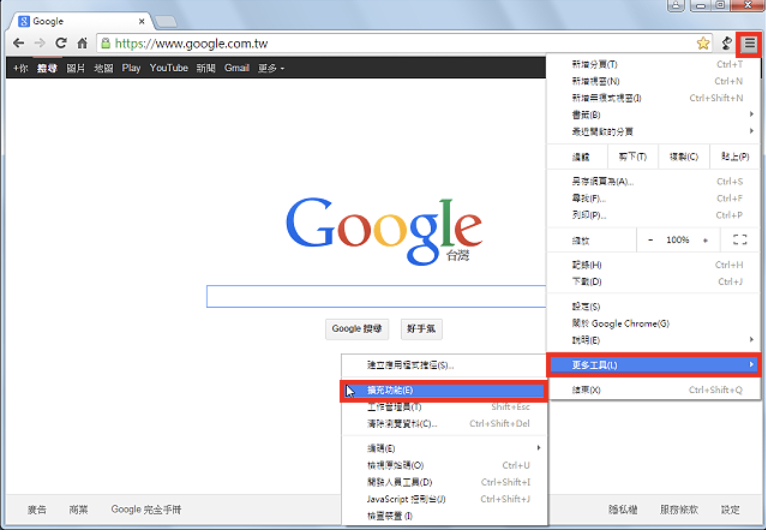Close the Google tab with its X
Screen dimensions: 766x532
click(x=142, y=21)
